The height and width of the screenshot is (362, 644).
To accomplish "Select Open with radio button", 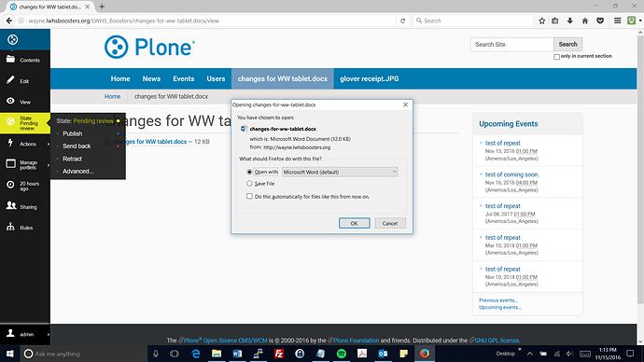I will pyautogui.click(x=249, y=172).
